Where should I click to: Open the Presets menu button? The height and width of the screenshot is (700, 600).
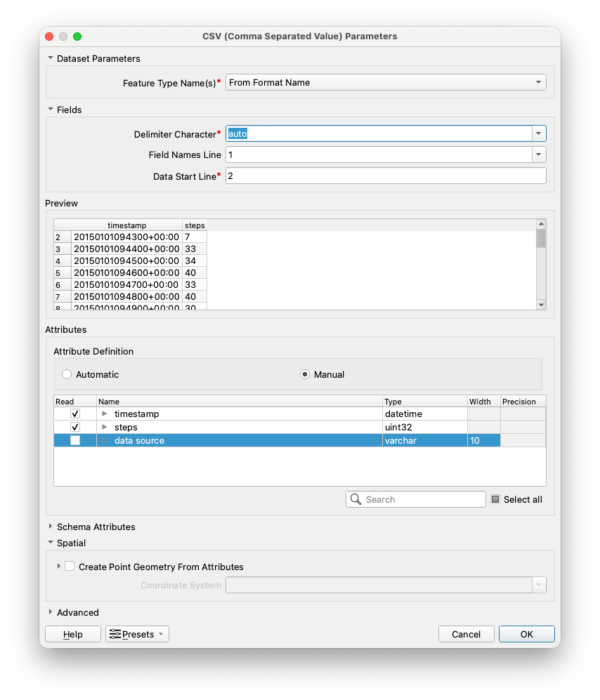coord(137,634)
